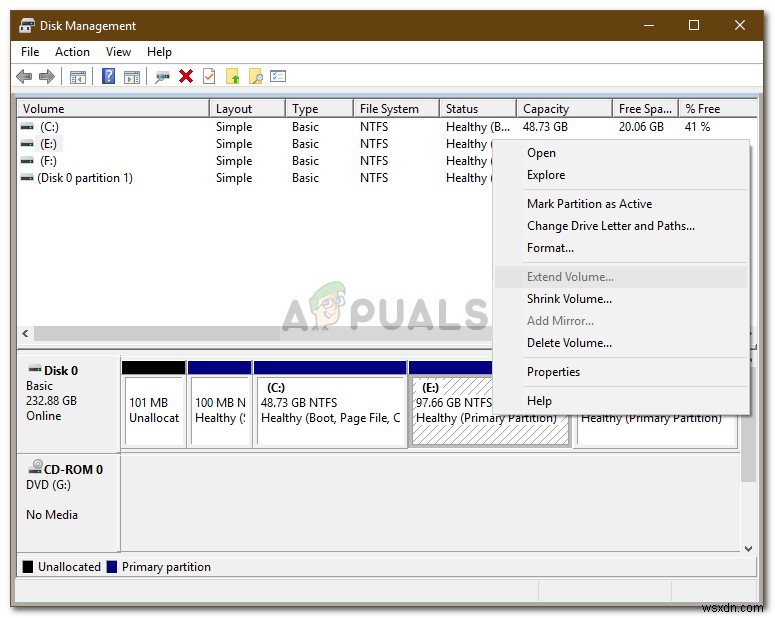
Task: Click the drive icon next to (E:)
Action: pos(27,144)
